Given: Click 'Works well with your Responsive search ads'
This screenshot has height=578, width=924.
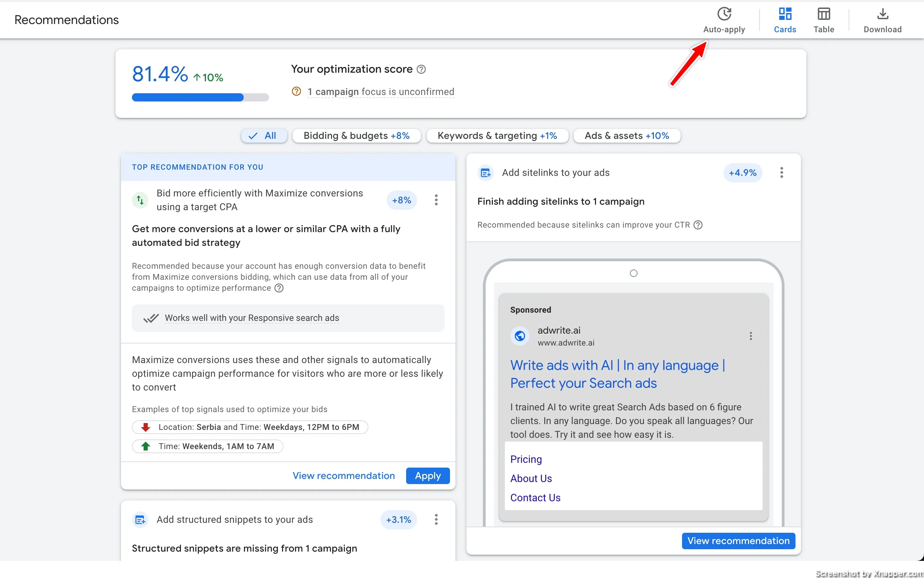Looking at the screenshot, I should point(252,318).
